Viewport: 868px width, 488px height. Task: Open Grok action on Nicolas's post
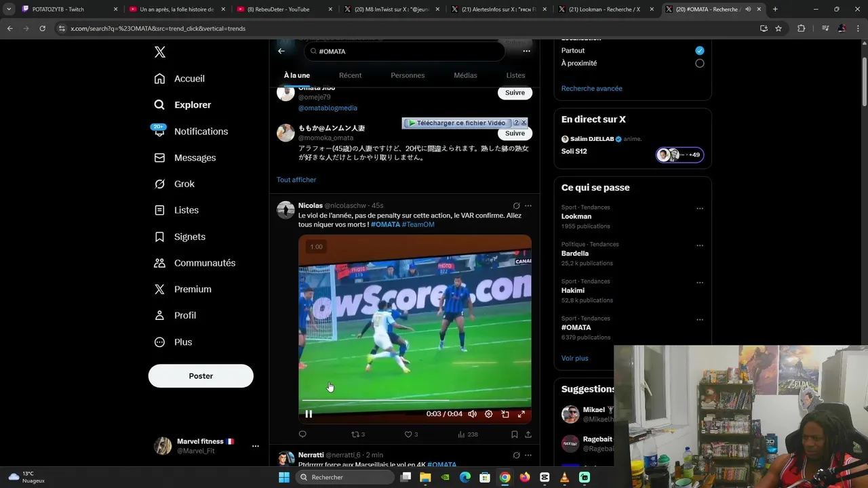click(x=516, y=206)
